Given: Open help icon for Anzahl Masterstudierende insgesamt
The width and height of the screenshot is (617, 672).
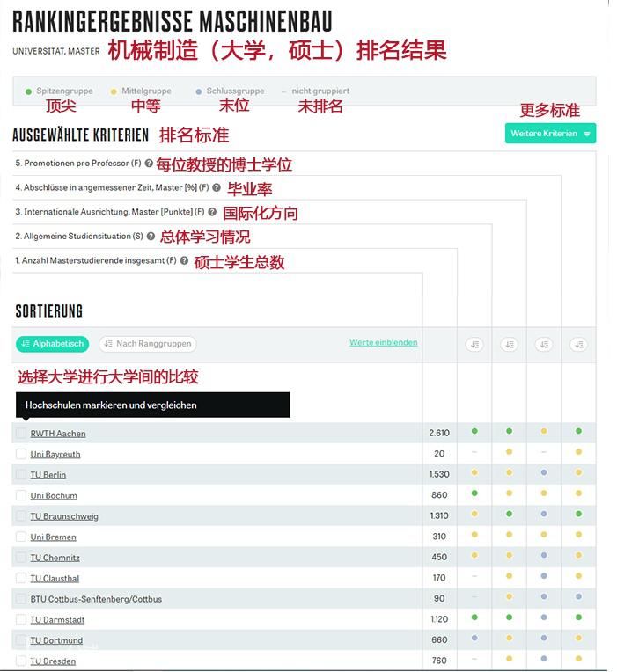Looking at the screenshot, I should (x=184, y=260).
